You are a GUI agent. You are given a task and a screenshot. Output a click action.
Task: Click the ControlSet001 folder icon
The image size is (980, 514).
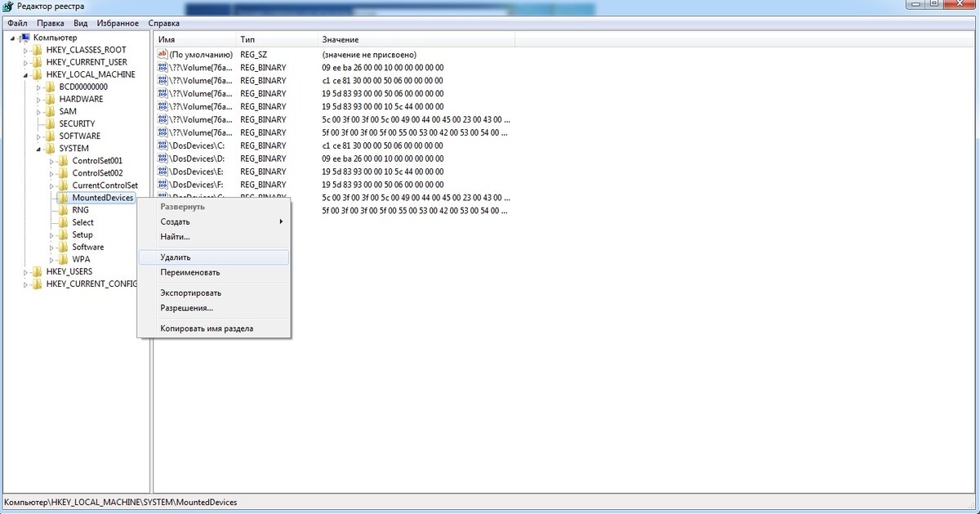64,161
